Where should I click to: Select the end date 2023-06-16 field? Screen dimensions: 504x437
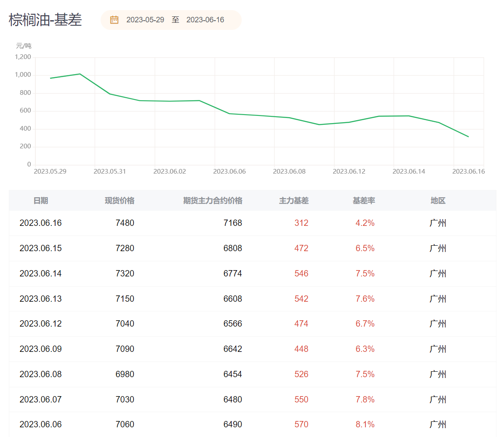tap(205, 20)
